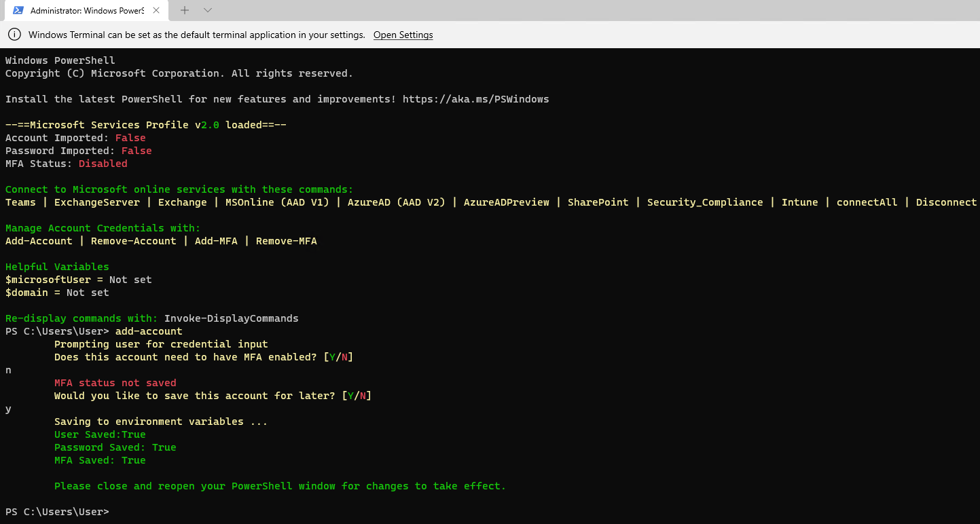The height and width of the screenshot is (524, 980).
Task: Click the 'Invoke-DisplayCommands' text
Action: (x=232, y=318)
